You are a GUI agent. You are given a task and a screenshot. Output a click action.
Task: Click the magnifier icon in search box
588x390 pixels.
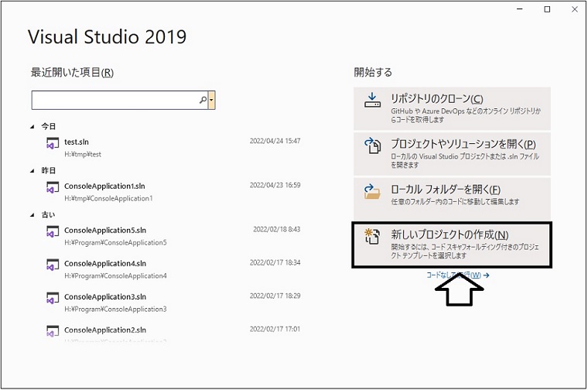203,100
